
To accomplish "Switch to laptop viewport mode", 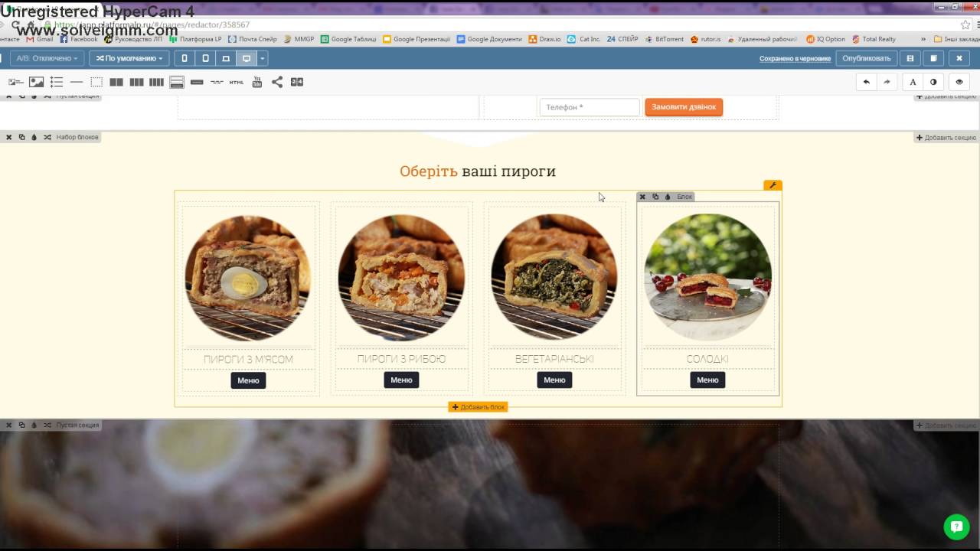I will (x=226, y=58).
